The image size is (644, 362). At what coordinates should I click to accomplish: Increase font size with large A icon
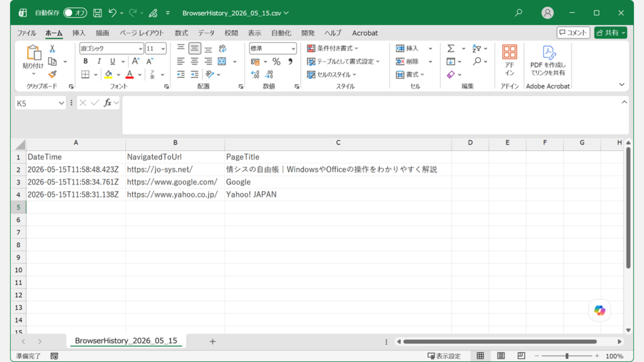[136, 61]
